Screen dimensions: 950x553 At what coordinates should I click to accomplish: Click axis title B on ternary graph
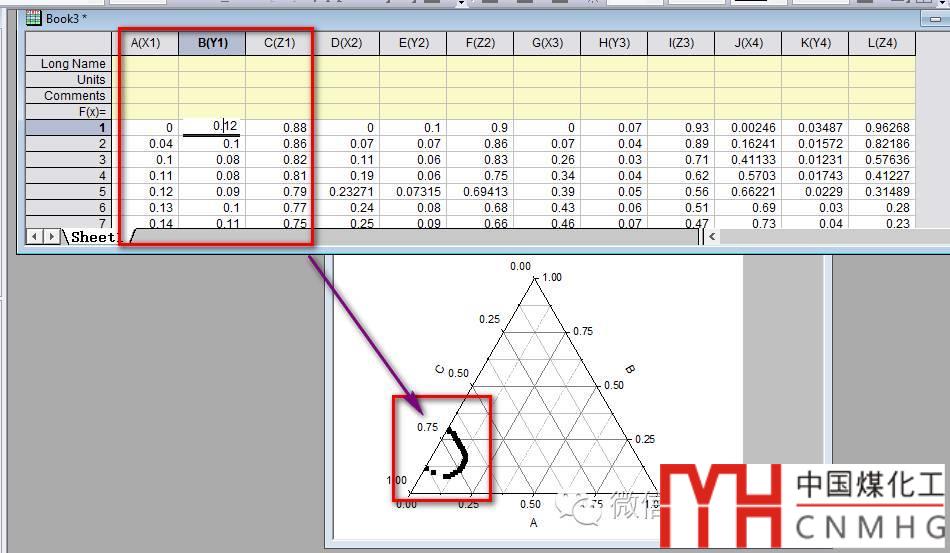[x=629, y=369]
